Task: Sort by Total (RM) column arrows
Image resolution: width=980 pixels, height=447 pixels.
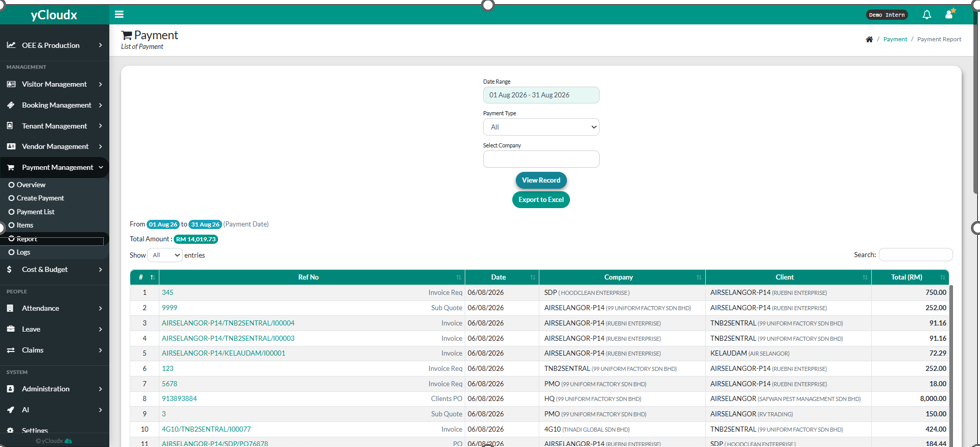Action: [942, 277]
